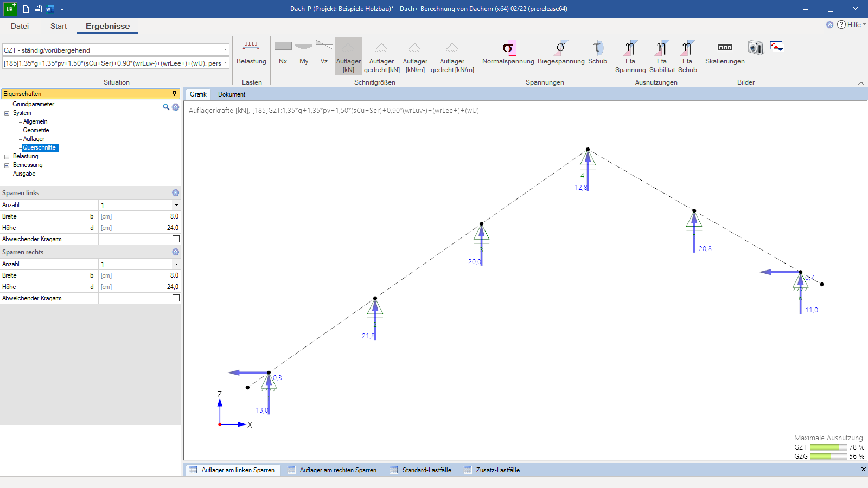868x488 pixels.
Task: Toggle Abweichender Kragarm for Sparren rechts
Action: point(176,298)
